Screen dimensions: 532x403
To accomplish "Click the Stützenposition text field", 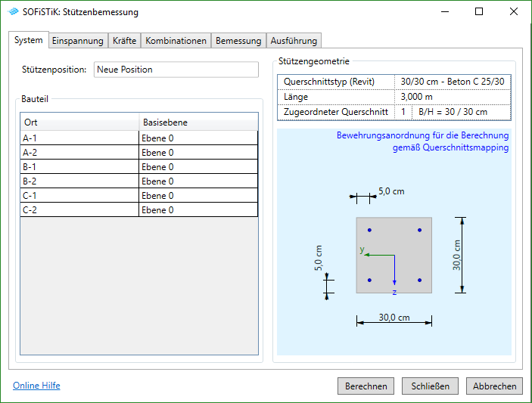I will pyautogui.click(x=177, y=70).
